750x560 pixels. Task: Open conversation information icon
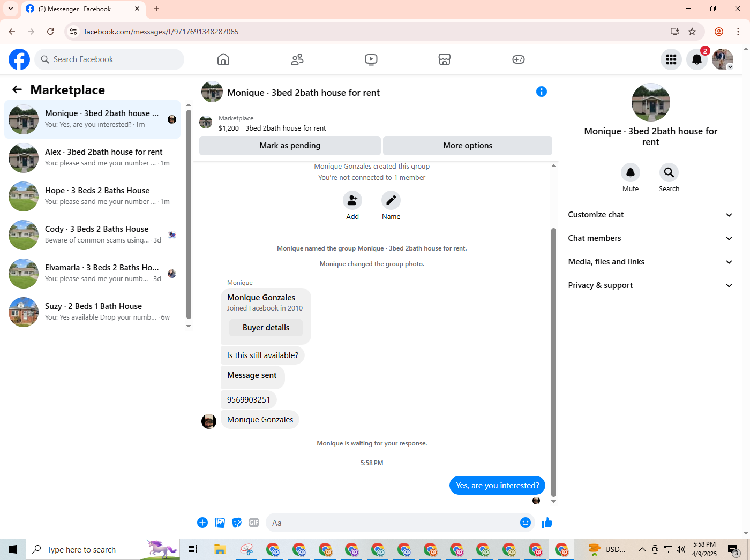click(x=542, y=92)
